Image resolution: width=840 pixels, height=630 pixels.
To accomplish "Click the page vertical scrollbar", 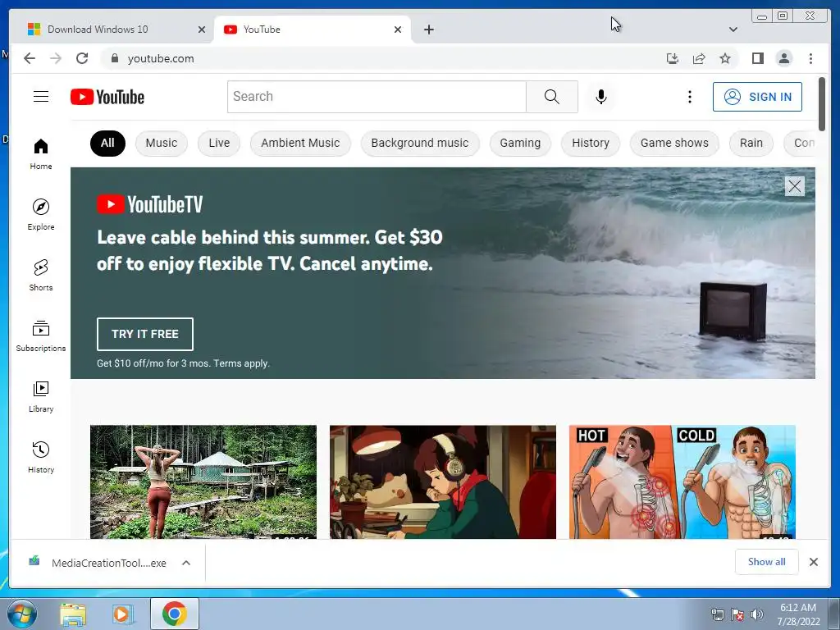I will tap(822, 104).
